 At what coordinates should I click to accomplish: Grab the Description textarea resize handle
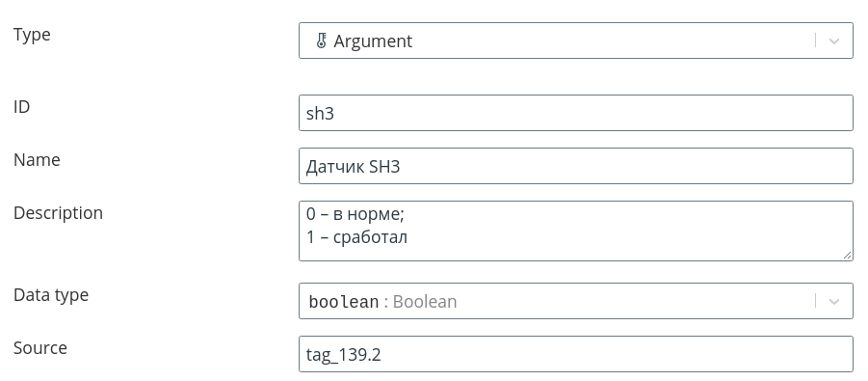pos(847,255)
